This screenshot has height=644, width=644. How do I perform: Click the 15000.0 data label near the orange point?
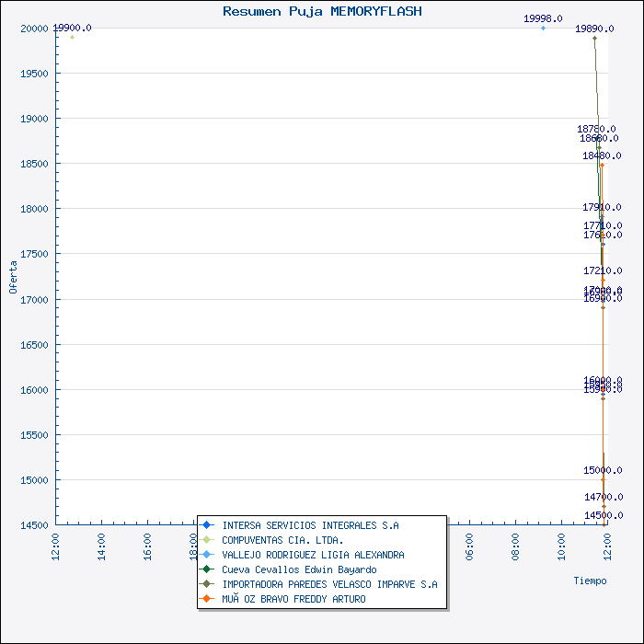pyautogui.click(x=603, y=470)
